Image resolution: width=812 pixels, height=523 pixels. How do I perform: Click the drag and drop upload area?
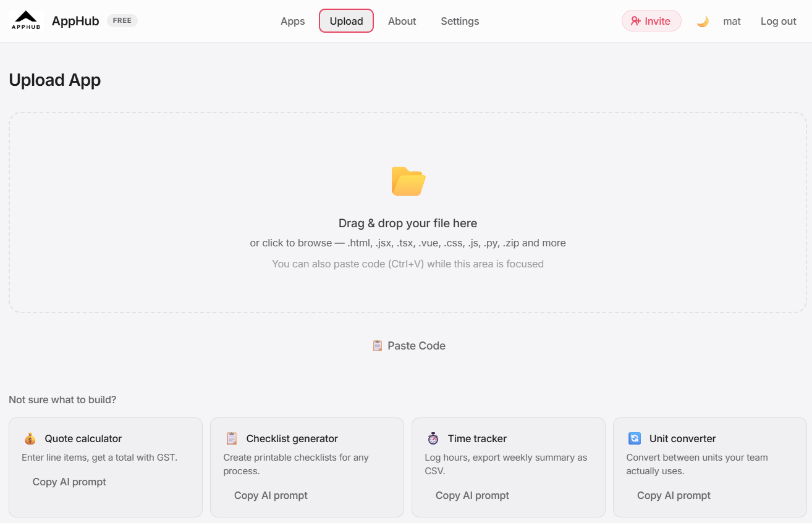tap(408, 213)
